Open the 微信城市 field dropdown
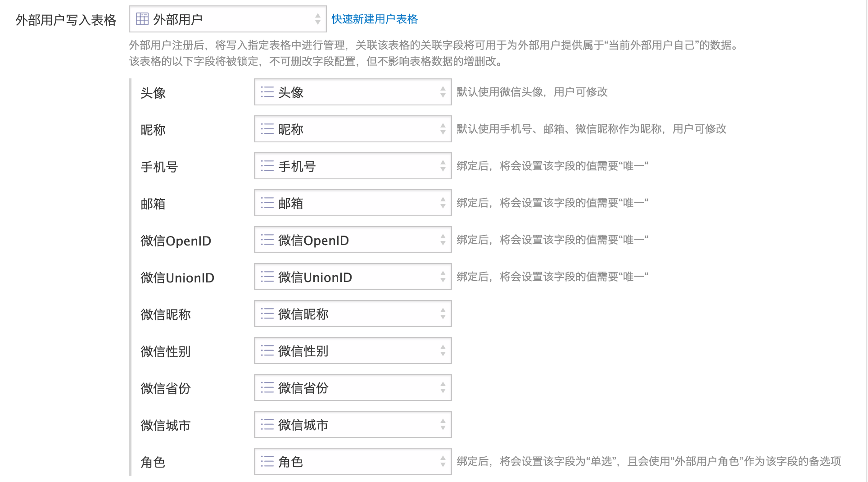868x482 pixels. [353, 425]
